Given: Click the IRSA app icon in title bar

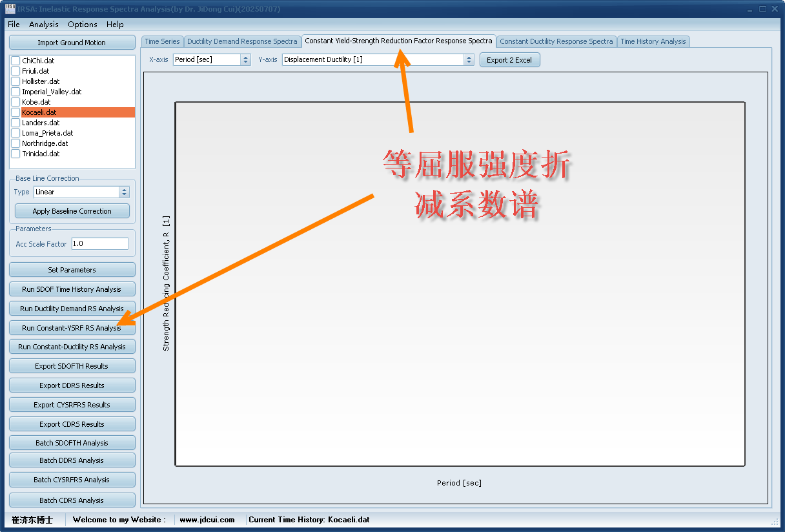Looking at the screenshot, I should point(10,9).
